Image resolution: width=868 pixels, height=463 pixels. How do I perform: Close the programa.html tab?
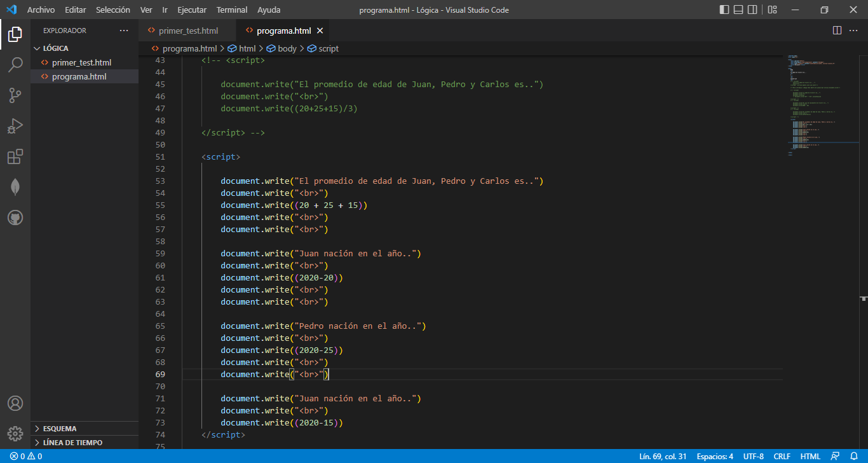(x=320, y=31)
